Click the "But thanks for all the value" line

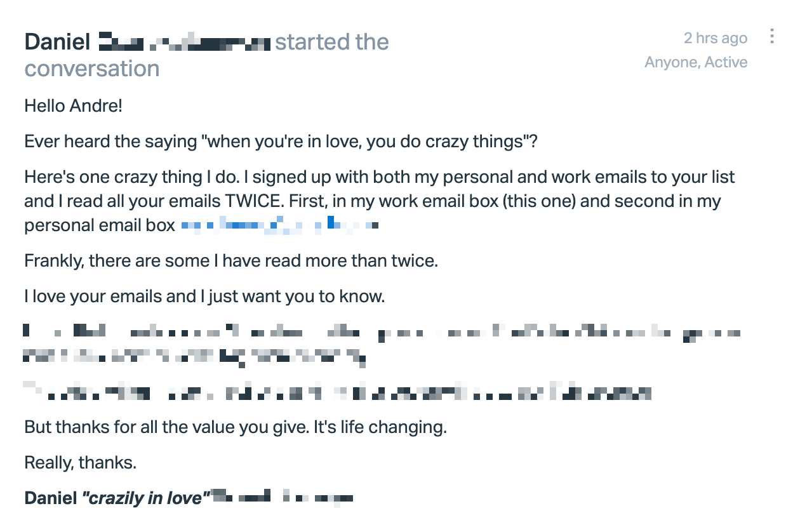236,427
